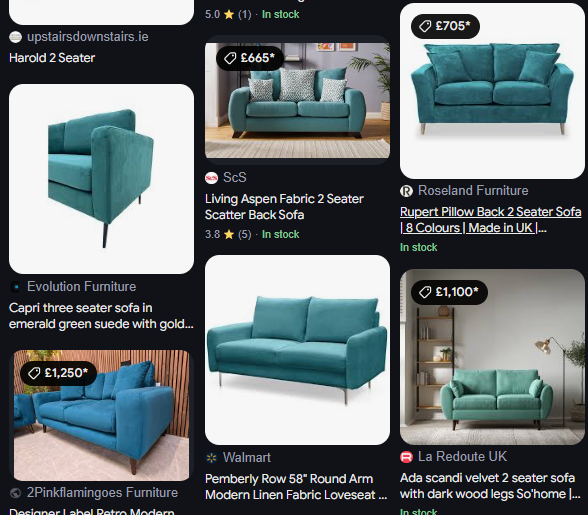The width and height of the screenshot is (588, 515).
Task: Click the La Redoute UK logo icon
Action: pyautogui.click(x=406, y=457)
